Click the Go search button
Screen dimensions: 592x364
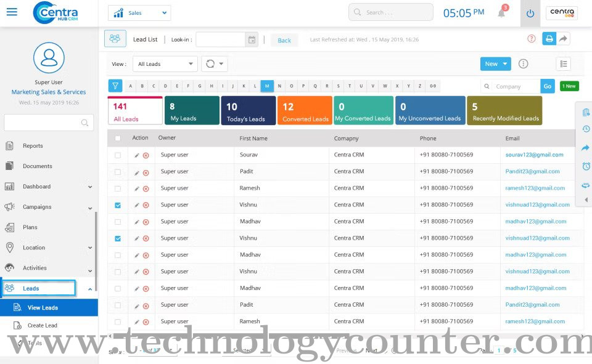(x=548, y=86)
